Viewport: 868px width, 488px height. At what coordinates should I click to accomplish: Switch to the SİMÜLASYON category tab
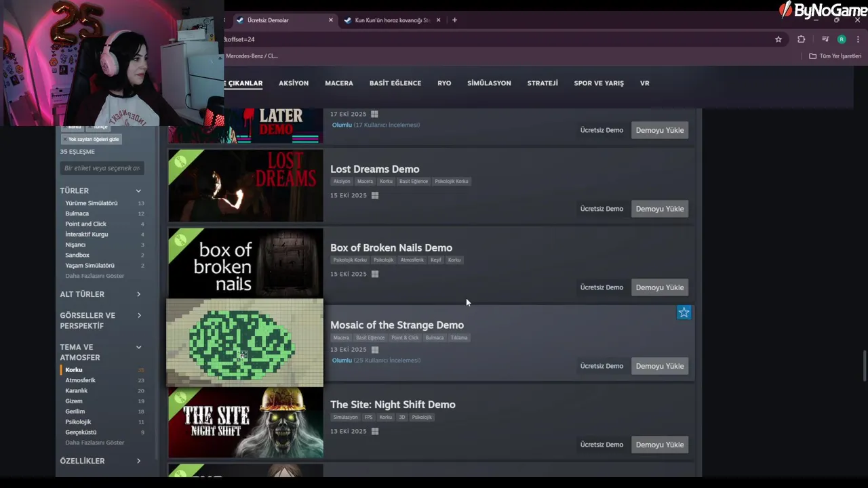tap(489, 83)
